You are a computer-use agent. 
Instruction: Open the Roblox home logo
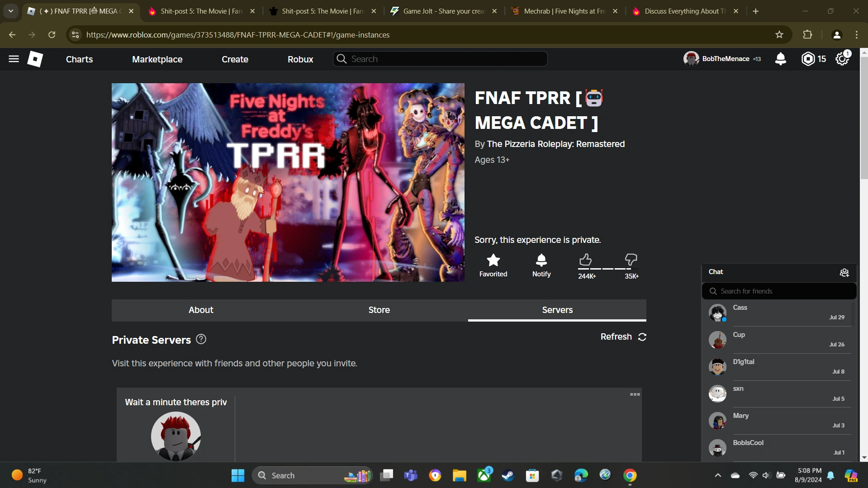(35, 59)
